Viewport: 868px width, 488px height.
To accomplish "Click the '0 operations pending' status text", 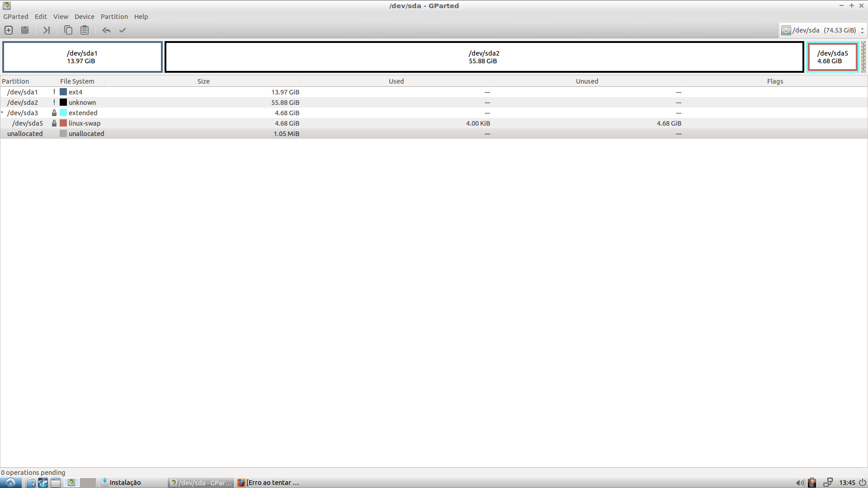I will click(x=33, y=473).
